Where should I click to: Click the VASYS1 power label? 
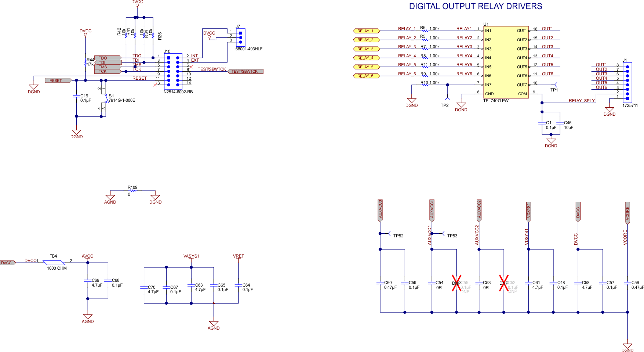click(191, 256)
